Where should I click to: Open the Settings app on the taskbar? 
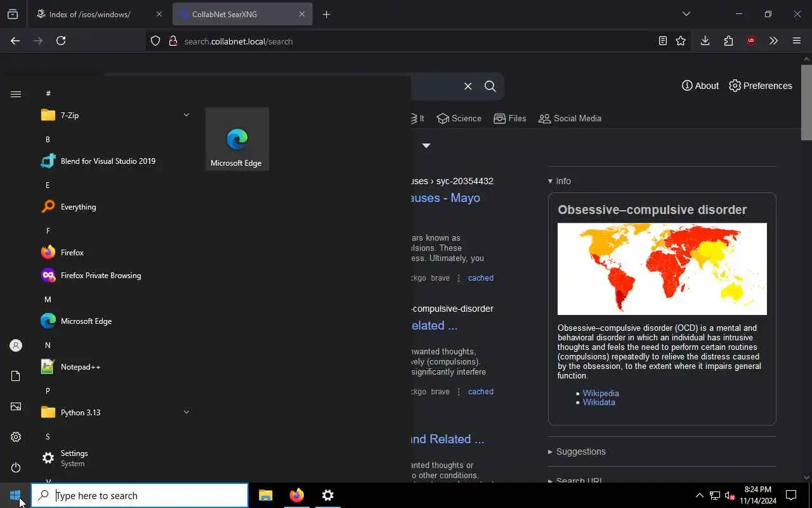(x=327, y=495)
